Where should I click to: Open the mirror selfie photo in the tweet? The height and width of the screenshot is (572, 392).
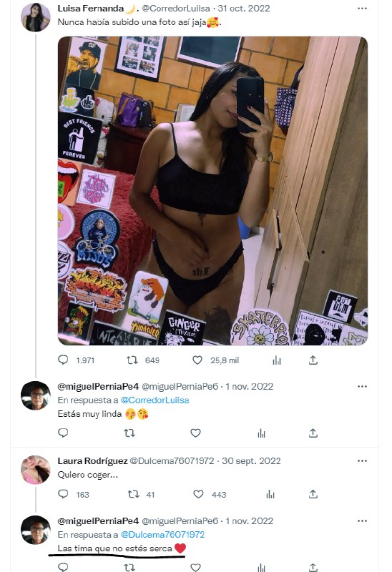(x=212, y=191)
